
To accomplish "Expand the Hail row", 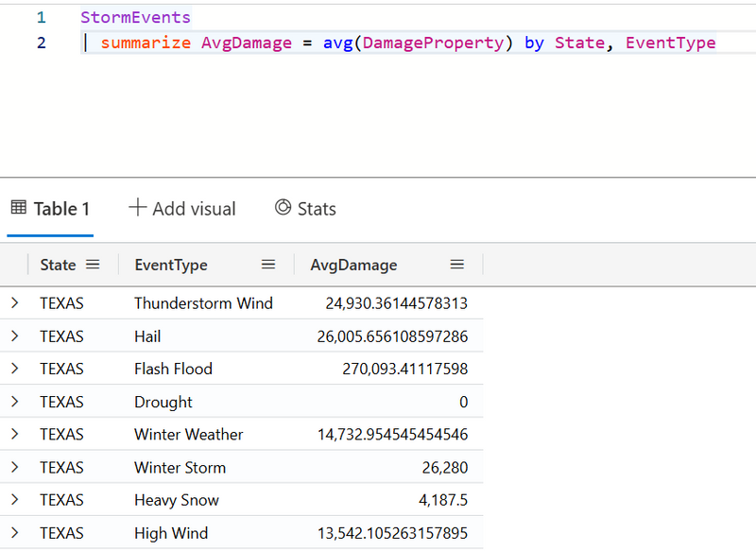I will point(15,336).
